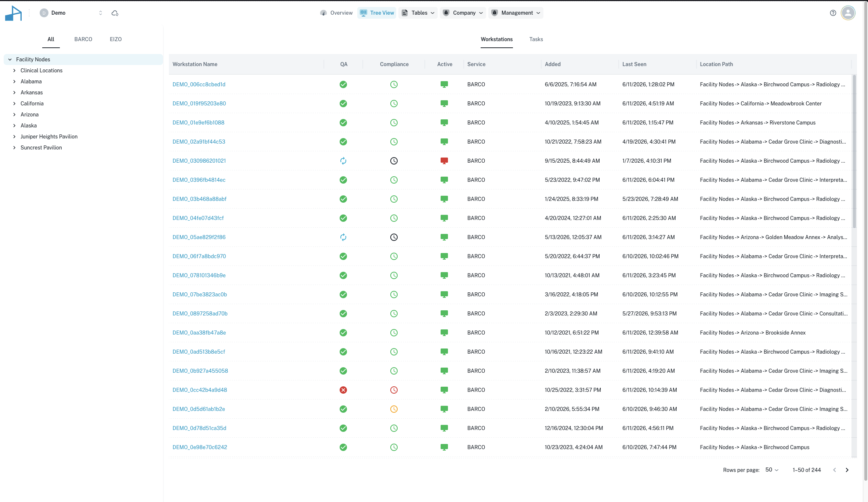The width and height of the screenshot is (868, 502).
Task: Go to the Overview page
Action: (x=336, y=13)
